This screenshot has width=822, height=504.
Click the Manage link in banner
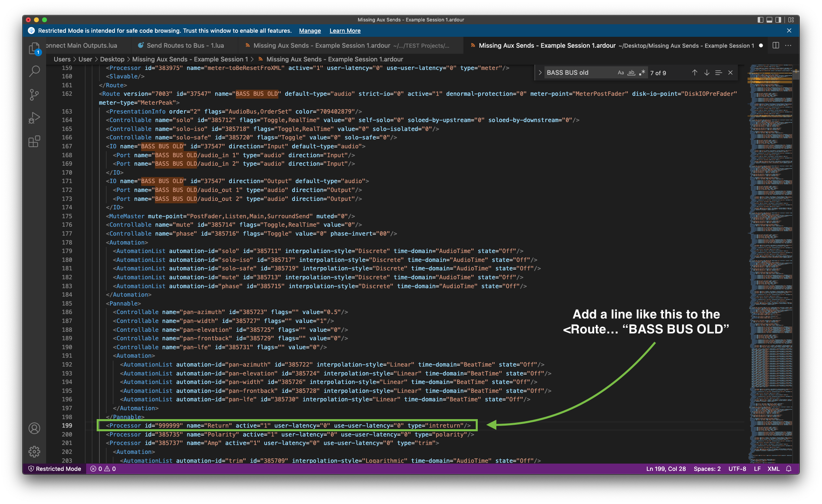309,31
